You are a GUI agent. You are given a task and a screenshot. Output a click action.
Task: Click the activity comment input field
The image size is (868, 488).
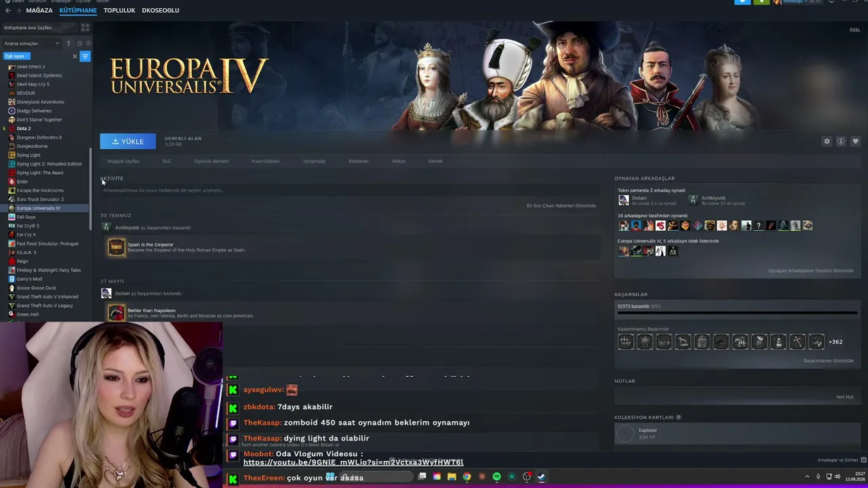[349, 190]
